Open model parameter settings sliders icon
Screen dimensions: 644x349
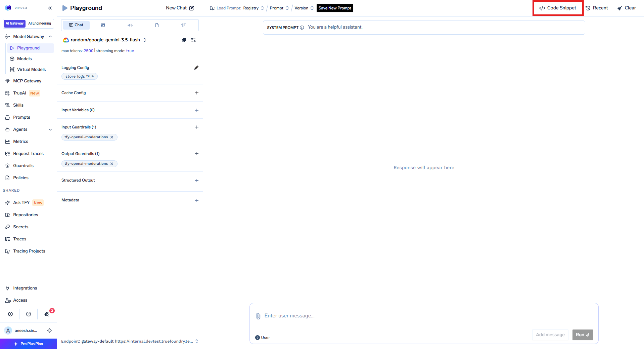[x=193, y=40]
